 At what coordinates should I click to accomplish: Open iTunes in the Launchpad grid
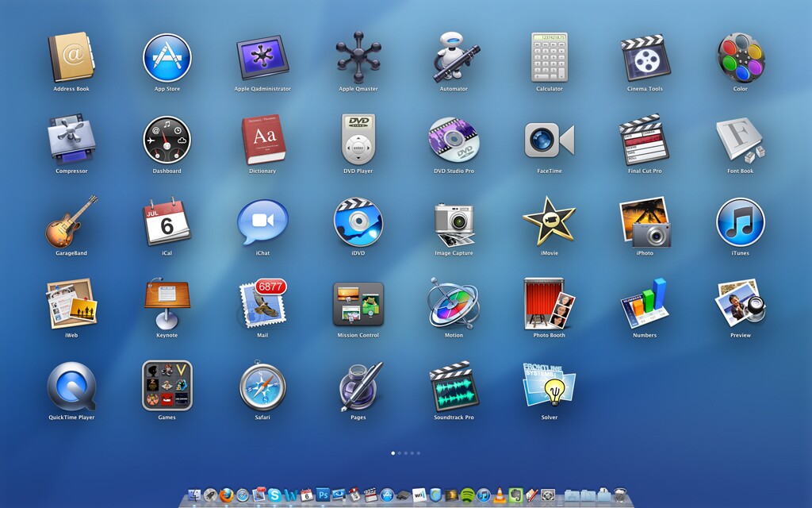[x=741, y=222]
